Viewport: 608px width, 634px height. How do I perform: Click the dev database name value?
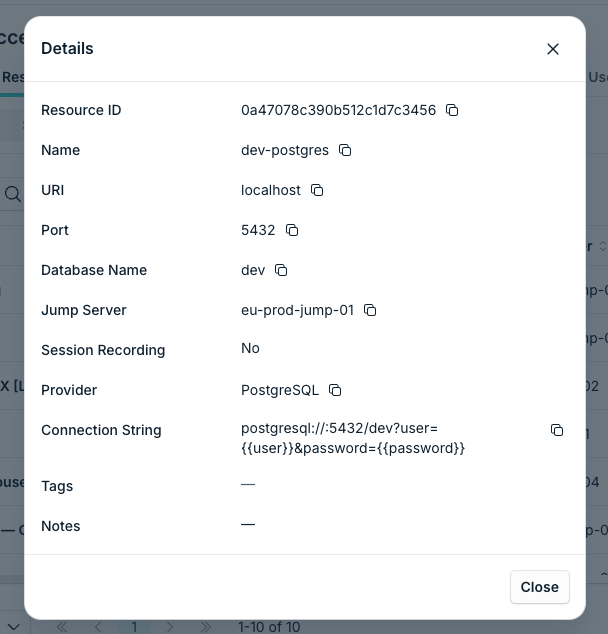(x=253, y=270)
